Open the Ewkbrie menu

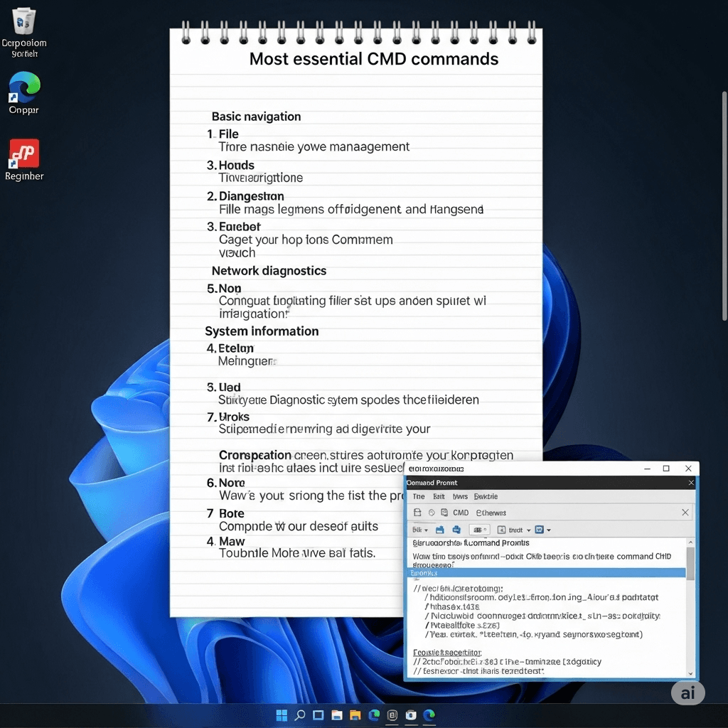click(486, 496)
